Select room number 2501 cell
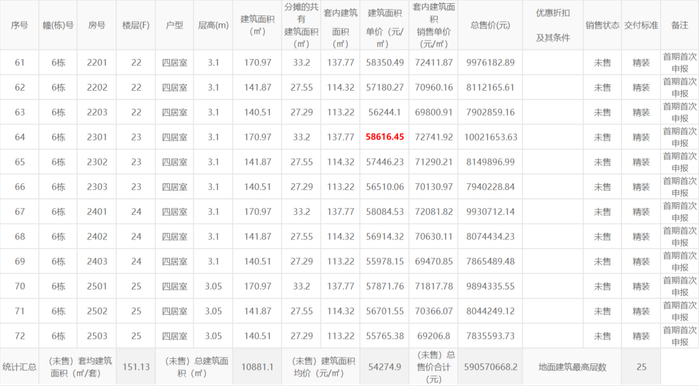This screenshot has height=386, width=699. click(x=97, y=287)
